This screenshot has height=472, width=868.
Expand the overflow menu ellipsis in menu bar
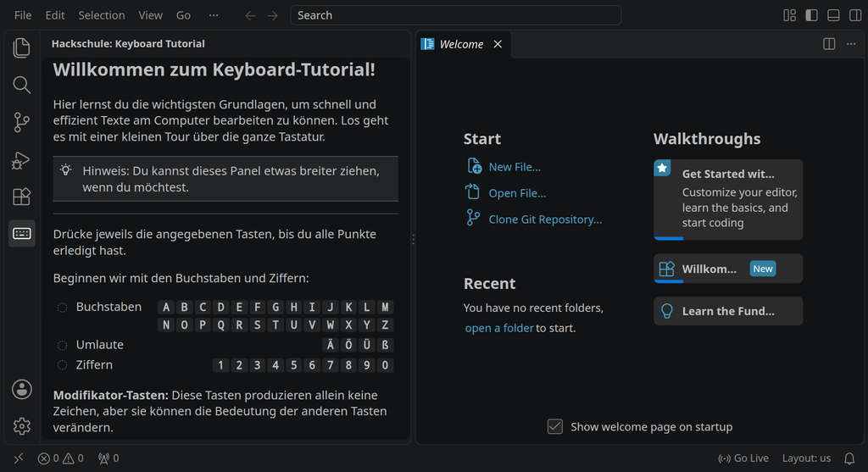point(214,15)
